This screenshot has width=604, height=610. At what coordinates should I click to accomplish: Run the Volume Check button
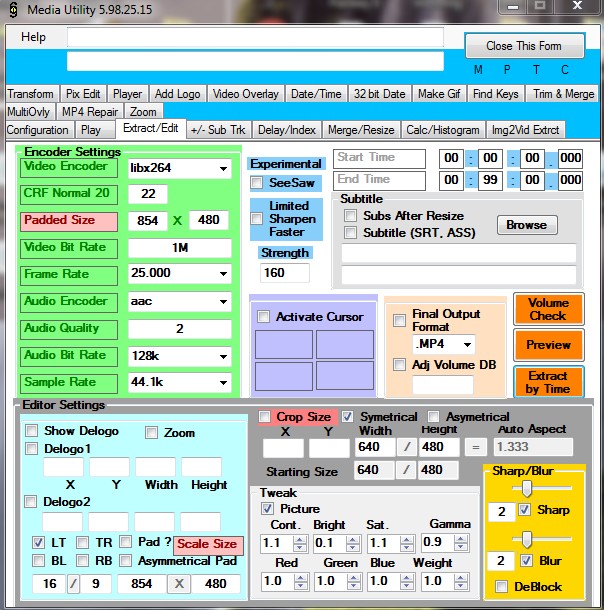pos(548,309)
